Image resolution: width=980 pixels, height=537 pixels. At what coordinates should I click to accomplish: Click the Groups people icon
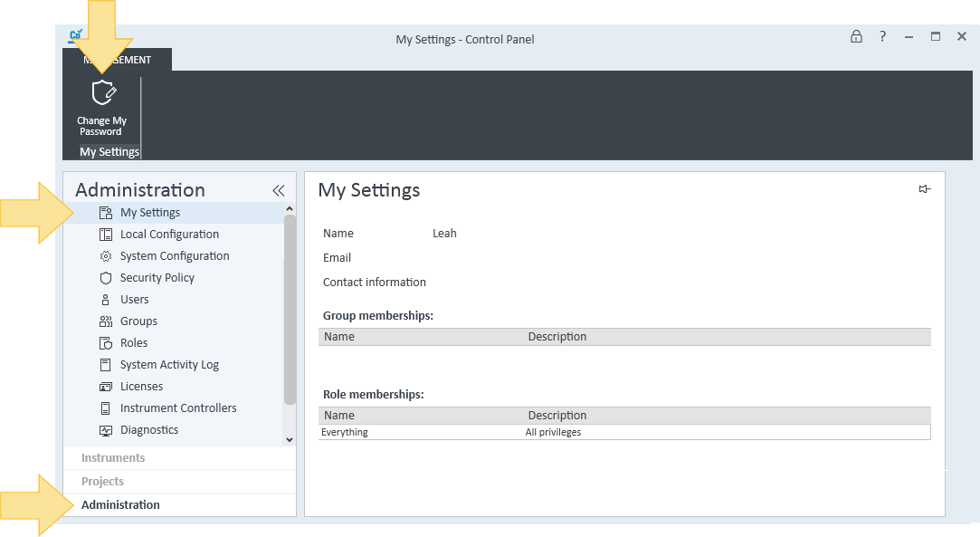pos(106,321)
